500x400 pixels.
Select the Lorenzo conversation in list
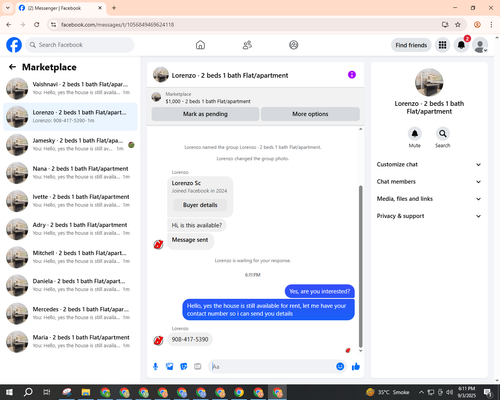click(70, 117)
